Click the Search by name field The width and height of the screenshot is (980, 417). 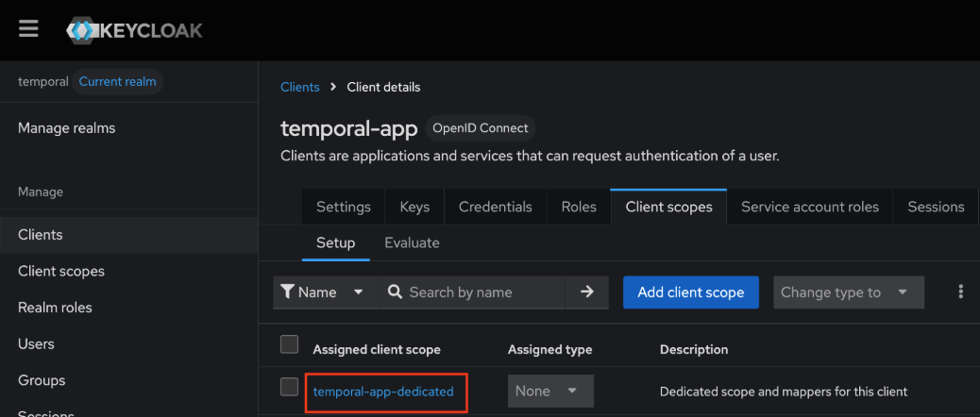click(473, 292)
